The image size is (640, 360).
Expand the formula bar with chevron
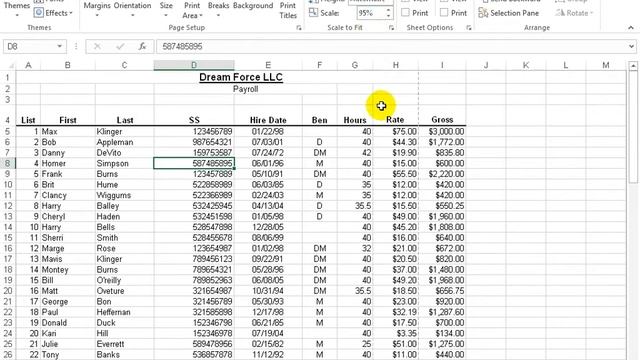tap(631, 47)
